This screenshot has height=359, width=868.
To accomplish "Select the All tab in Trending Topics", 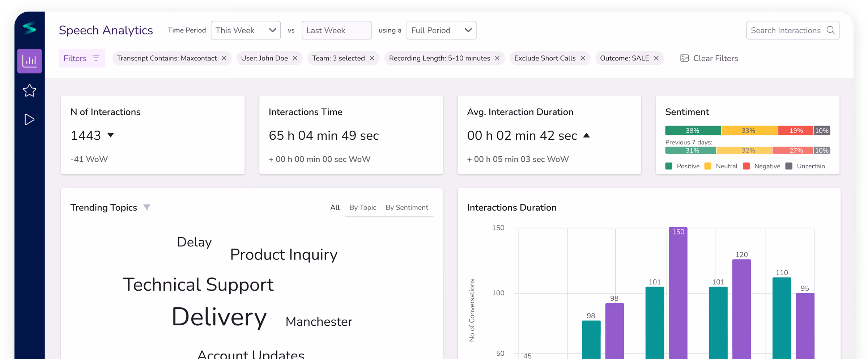I will [x=335, y=207].
